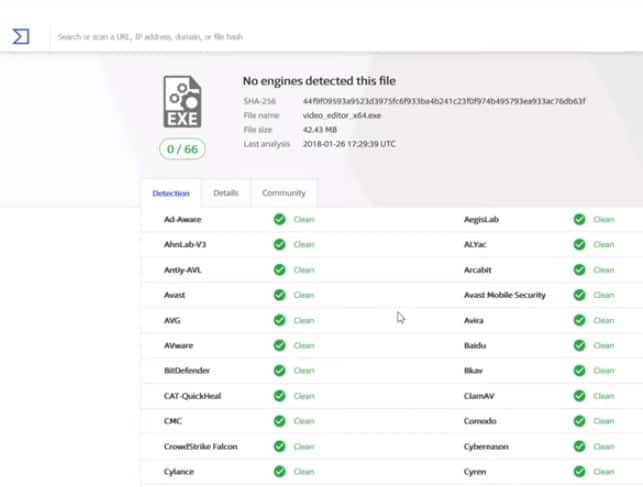Click the 0 / 66 detection score badge

pos(182,149)
